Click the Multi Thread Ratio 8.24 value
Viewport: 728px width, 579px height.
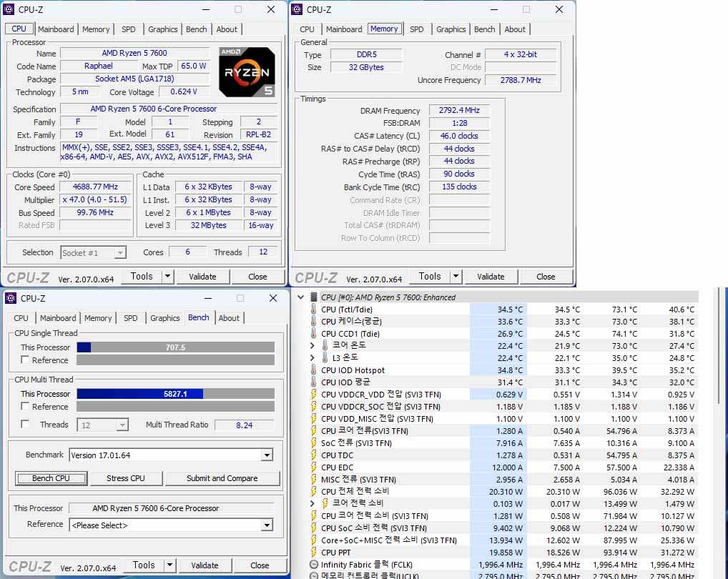tap(244, 425)
